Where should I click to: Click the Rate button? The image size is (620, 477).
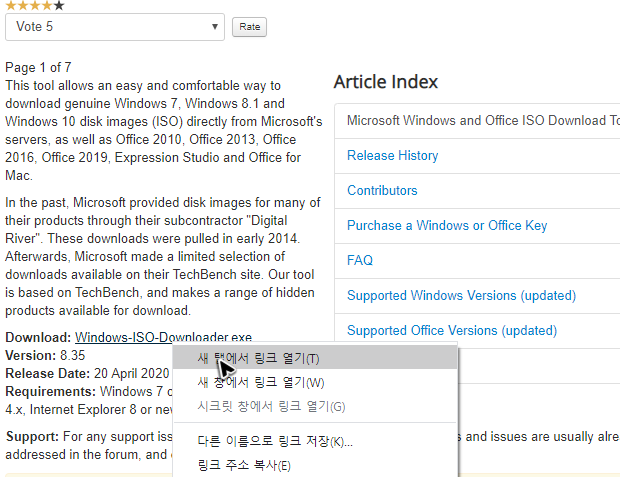[250, 27]
